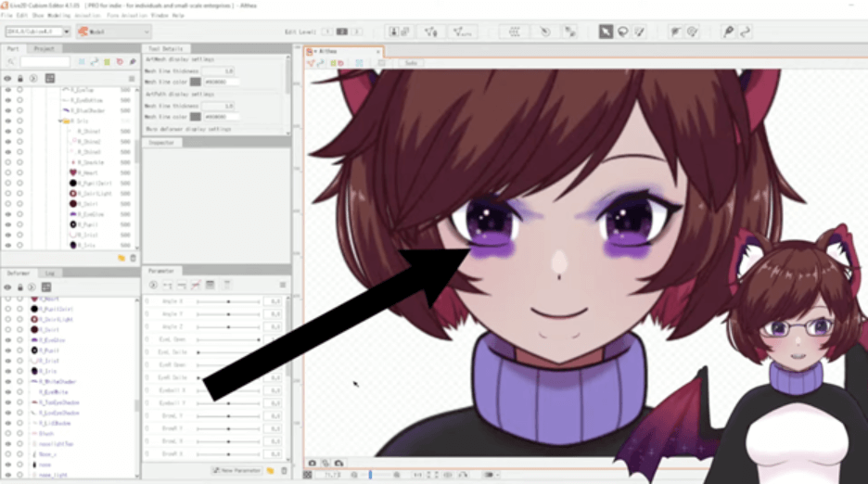
Task: Click the Solo button in canvas toolbar
Action: 411,63
